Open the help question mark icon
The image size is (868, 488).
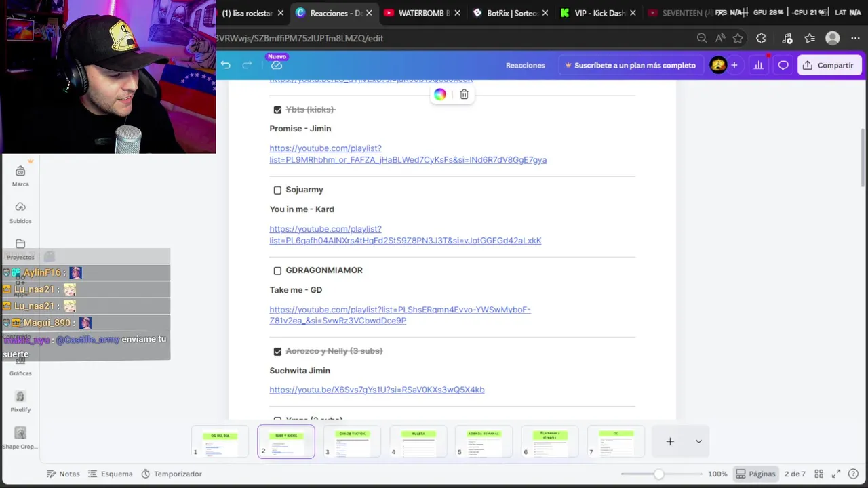(854, 474)
